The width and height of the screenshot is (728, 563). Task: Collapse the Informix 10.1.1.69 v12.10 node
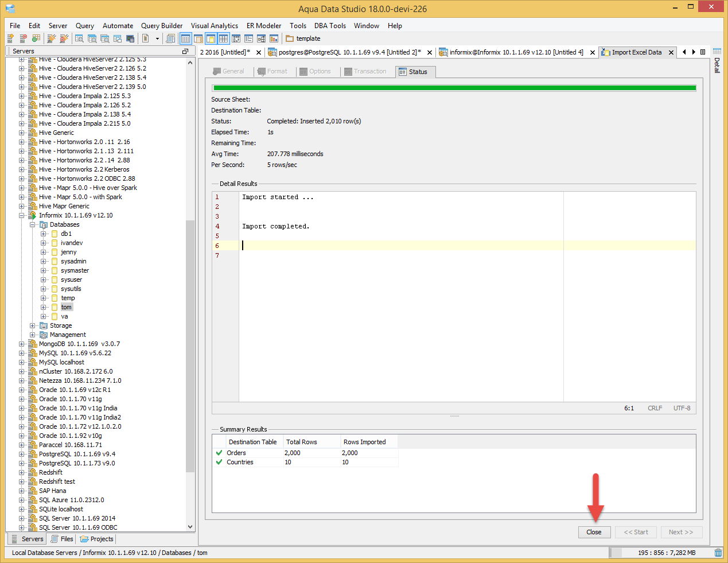(x=21, y=215)
